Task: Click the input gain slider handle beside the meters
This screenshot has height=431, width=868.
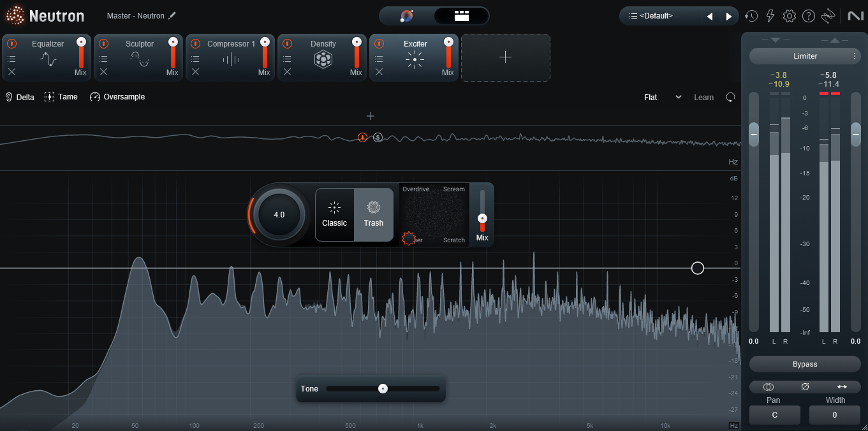Action: pyautogui.click(x=754, y=135)
